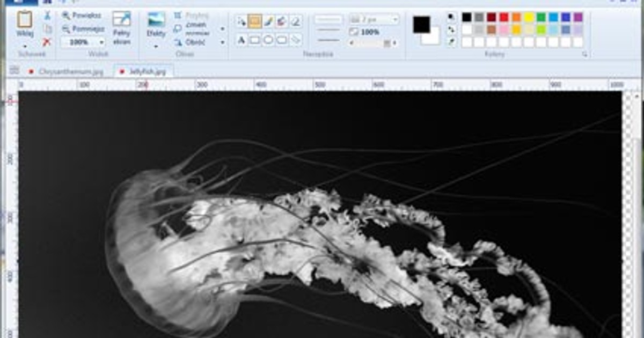This screenshot has width=644, height=338.
Task: Click the Powiększ zoom-in magnifier
Action: point(67,16)
